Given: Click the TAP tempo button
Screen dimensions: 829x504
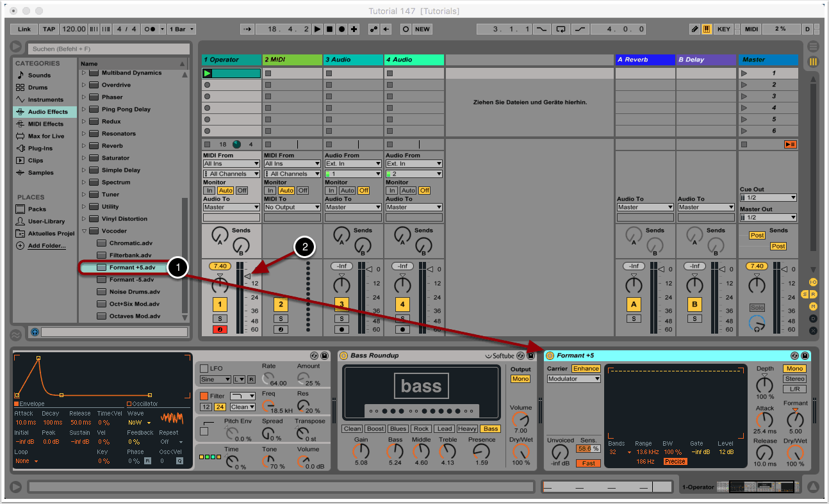Looking at the screenshot, I should click(49, 29).
